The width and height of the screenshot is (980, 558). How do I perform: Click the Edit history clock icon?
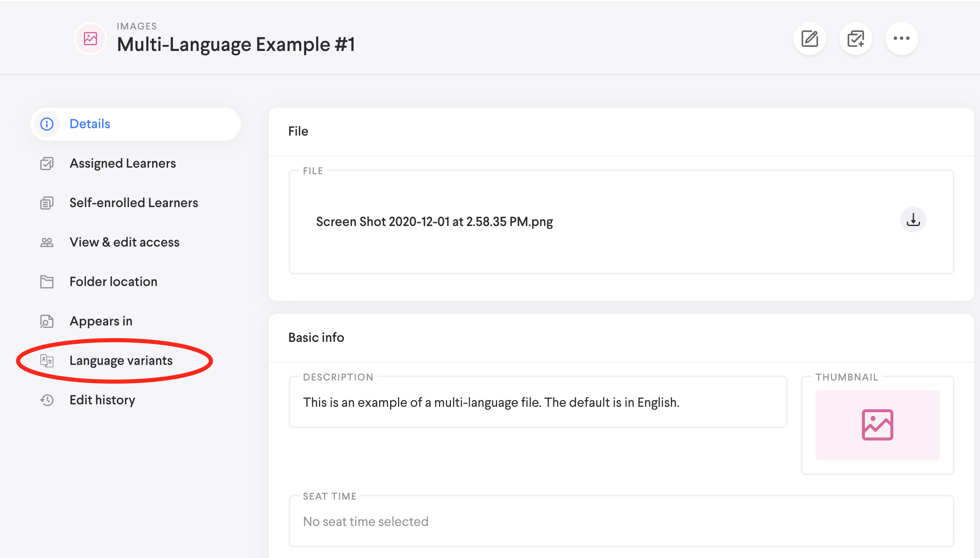coord(47,400)
